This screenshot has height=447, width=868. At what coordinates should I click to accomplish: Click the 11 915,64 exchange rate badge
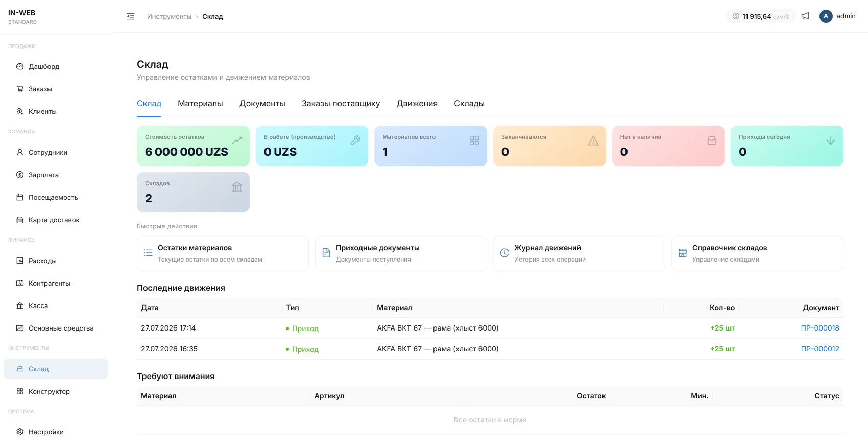point(761,16)
